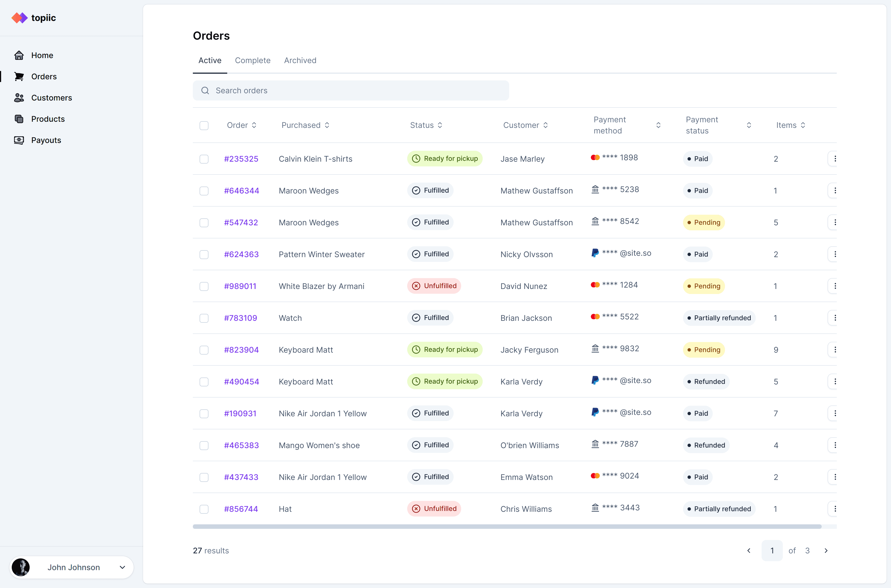The image size is (891, 588).
Task: Click the topiic logo icon
Action: pos(20,18)
